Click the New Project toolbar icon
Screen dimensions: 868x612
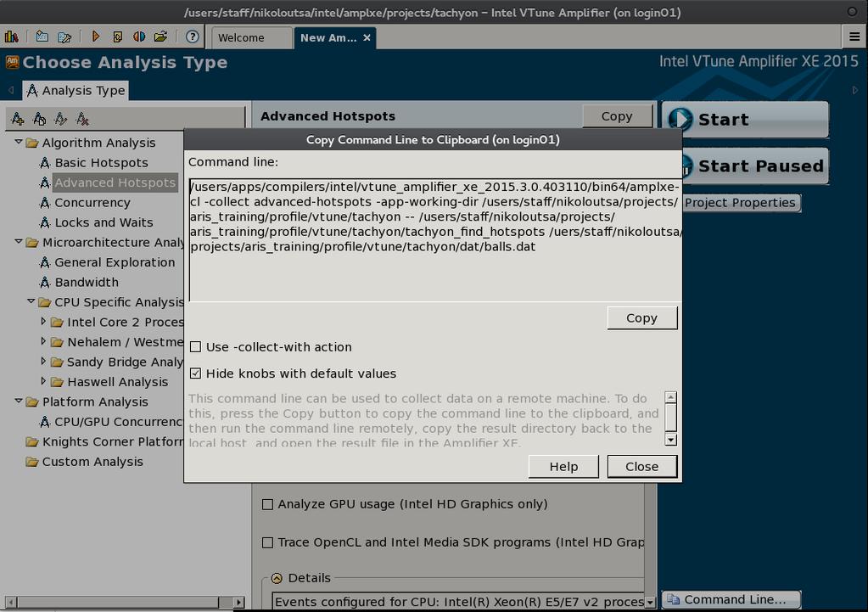coord(42,37)
